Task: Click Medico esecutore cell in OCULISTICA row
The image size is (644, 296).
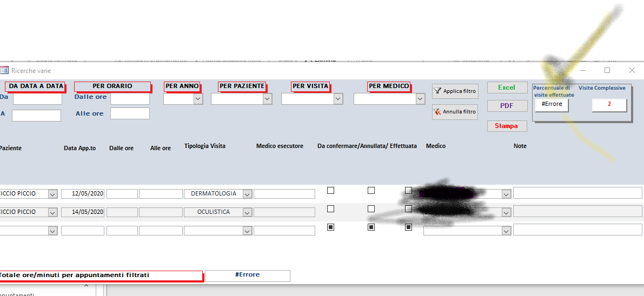Action: pyautogui.click(x=284, y=212)
